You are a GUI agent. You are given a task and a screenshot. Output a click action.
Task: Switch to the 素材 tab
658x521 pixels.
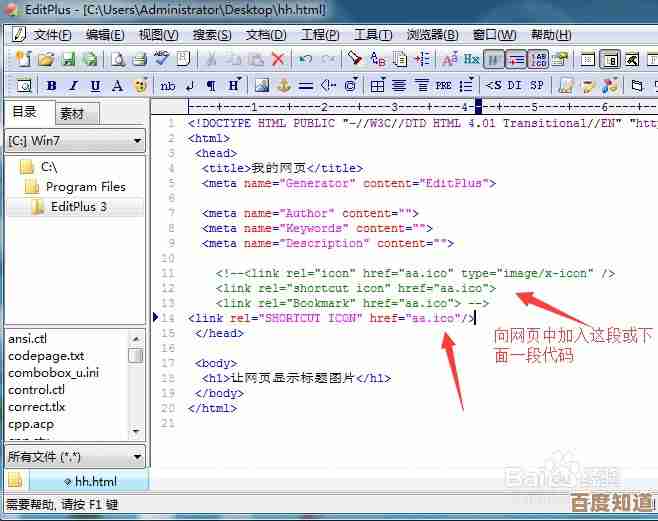[72, 113]
